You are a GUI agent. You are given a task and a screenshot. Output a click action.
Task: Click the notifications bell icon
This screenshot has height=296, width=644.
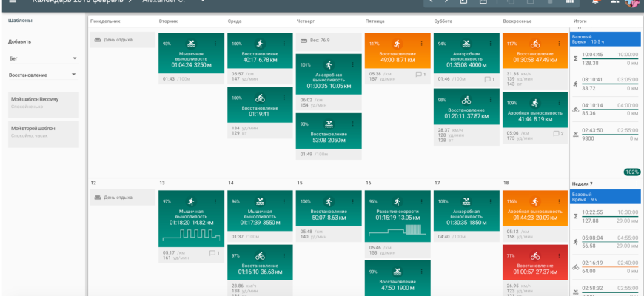coord(594,2)
